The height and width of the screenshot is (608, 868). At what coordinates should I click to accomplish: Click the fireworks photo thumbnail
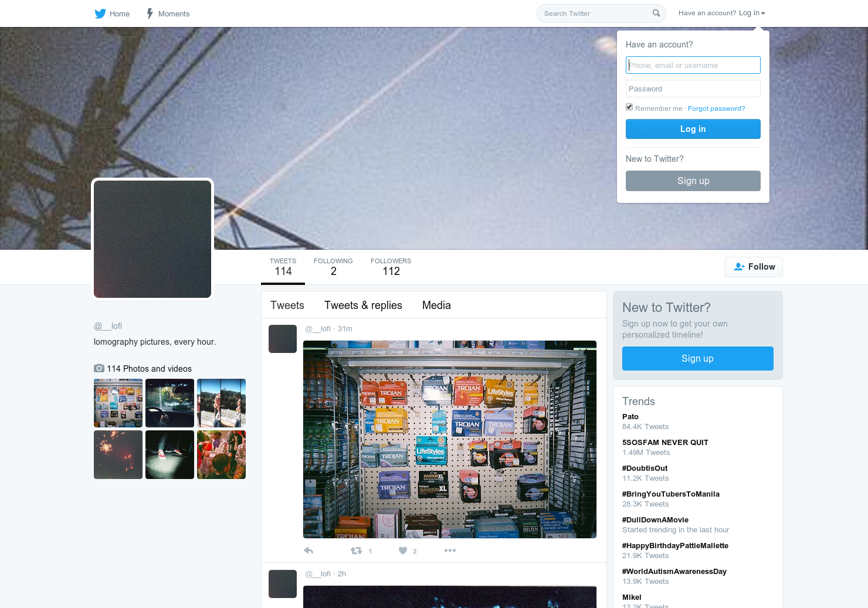click(118, 454)
